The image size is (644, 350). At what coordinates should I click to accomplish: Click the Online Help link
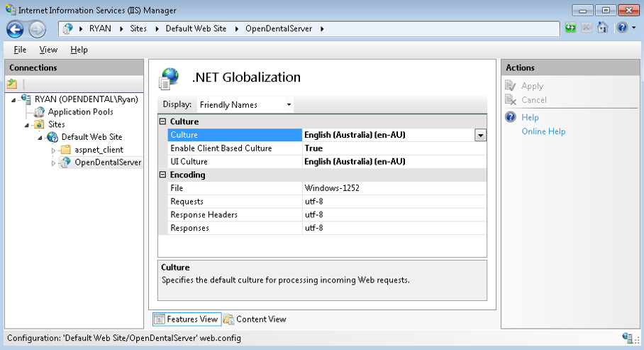tap(543, 131)
